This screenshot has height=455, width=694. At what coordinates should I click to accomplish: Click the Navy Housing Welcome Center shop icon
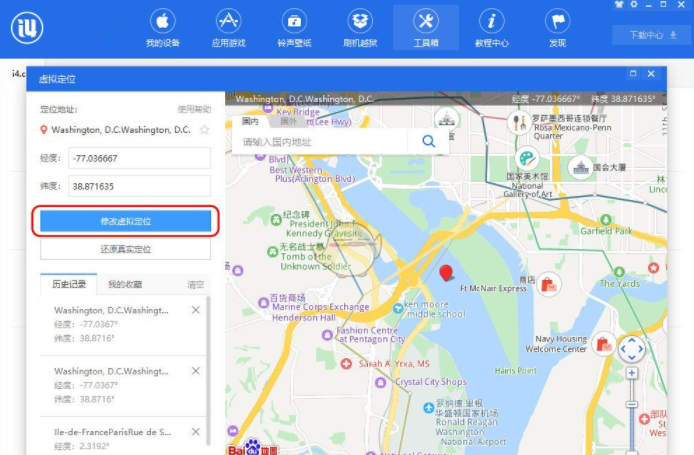pos(603,343)
